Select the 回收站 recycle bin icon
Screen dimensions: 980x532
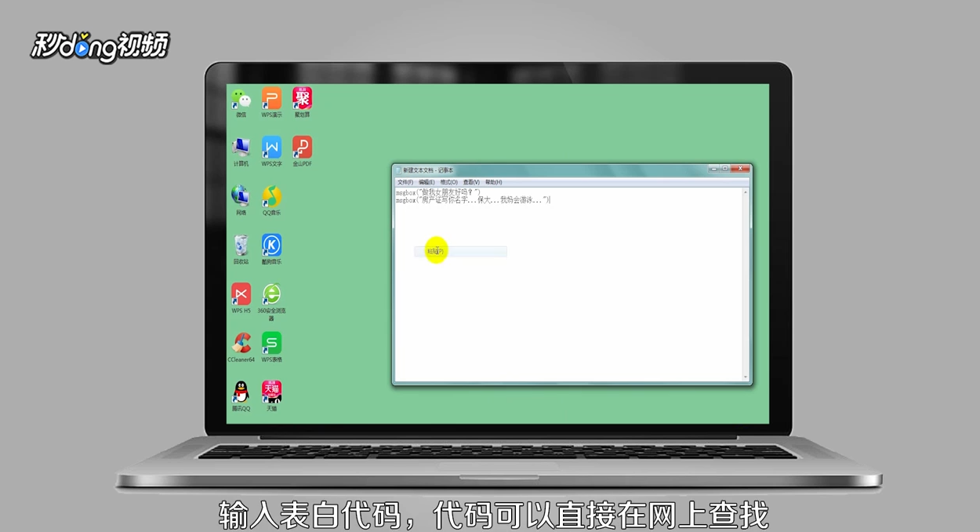[x=241, y=250]
